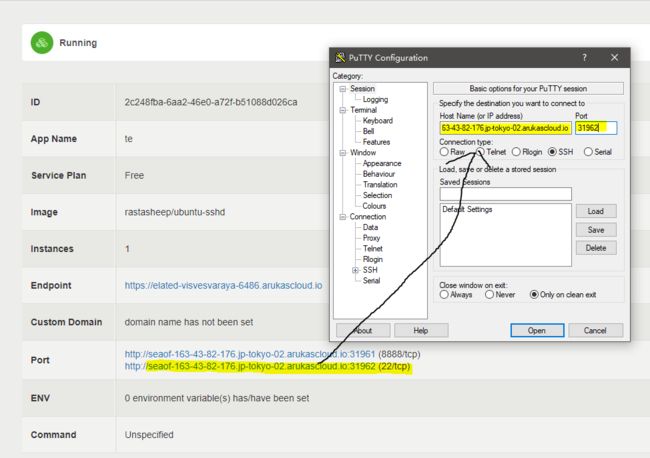Open the port 31961 (8888/tcp) link
This screenshot has height=458, width=650.
(250, 354)
